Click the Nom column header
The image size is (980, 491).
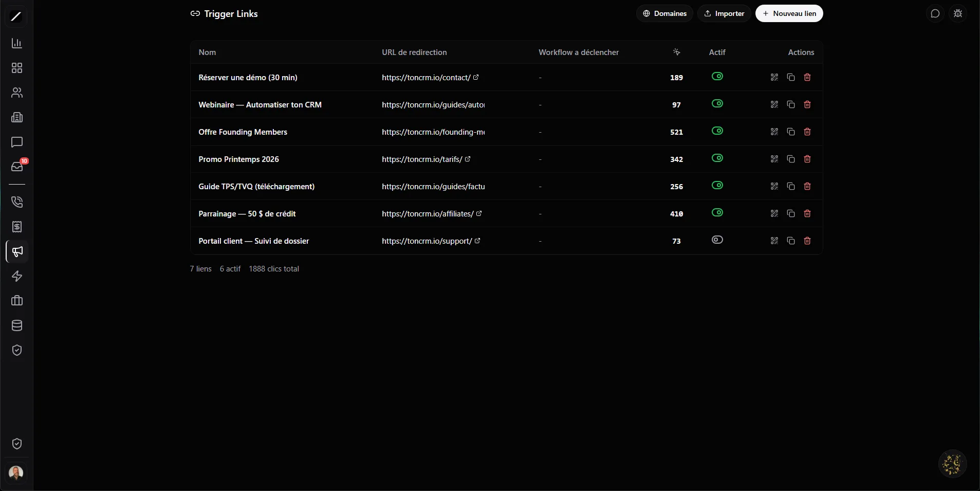[x=207, y=52]
